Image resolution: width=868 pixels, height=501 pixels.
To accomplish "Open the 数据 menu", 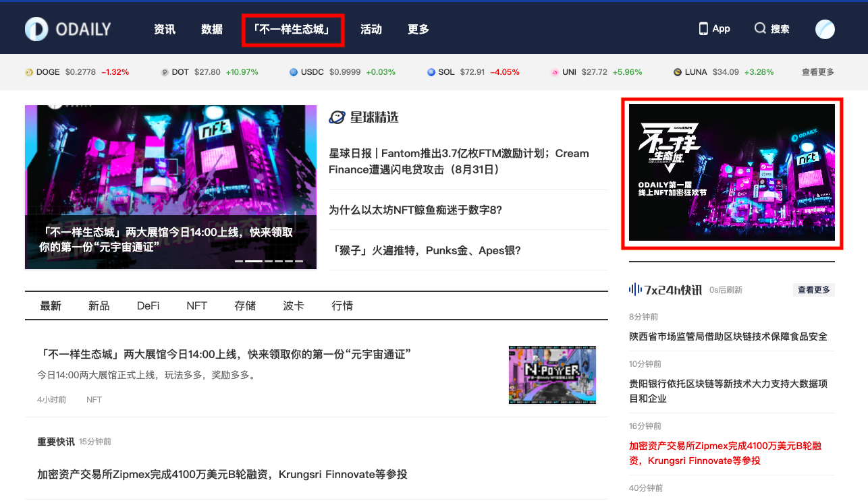I will point(212,29).
